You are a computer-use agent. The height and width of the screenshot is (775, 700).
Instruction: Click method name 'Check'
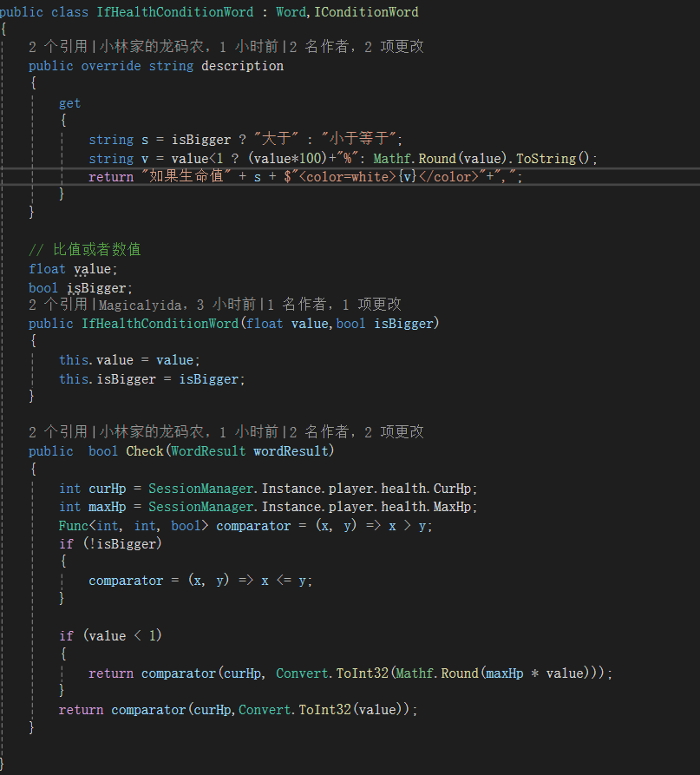click(145, 450)
